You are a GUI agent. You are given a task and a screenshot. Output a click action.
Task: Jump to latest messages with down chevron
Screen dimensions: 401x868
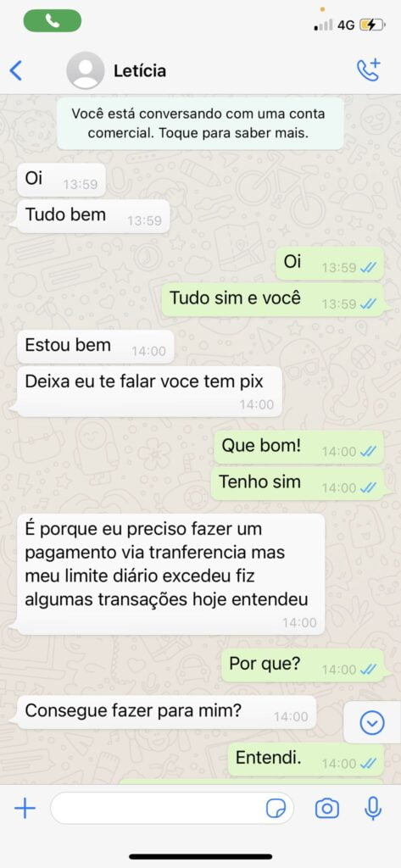(x=371, y=722)
